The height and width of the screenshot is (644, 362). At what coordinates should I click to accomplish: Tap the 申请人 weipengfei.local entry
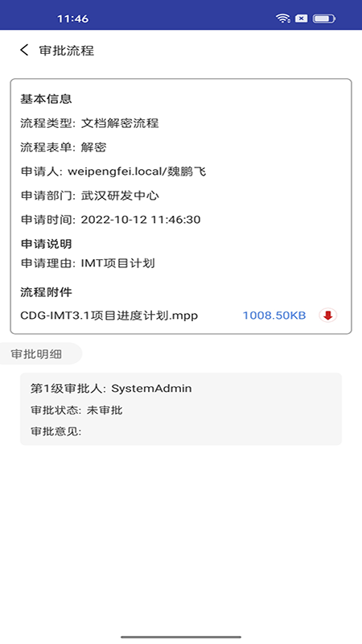(x=113, y=171)
